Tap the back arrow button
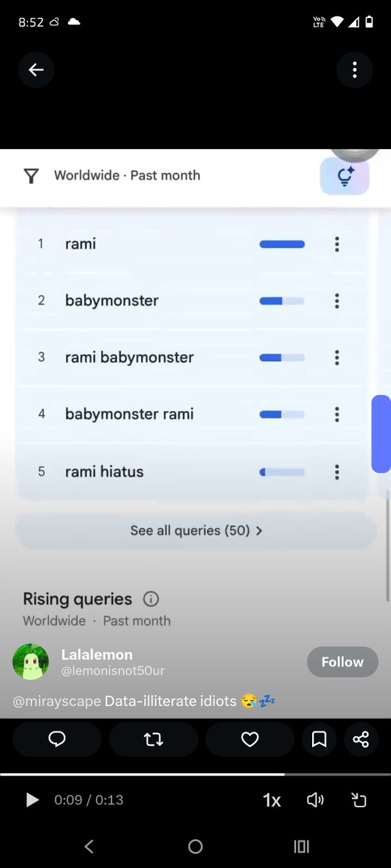 coord(35,70)
